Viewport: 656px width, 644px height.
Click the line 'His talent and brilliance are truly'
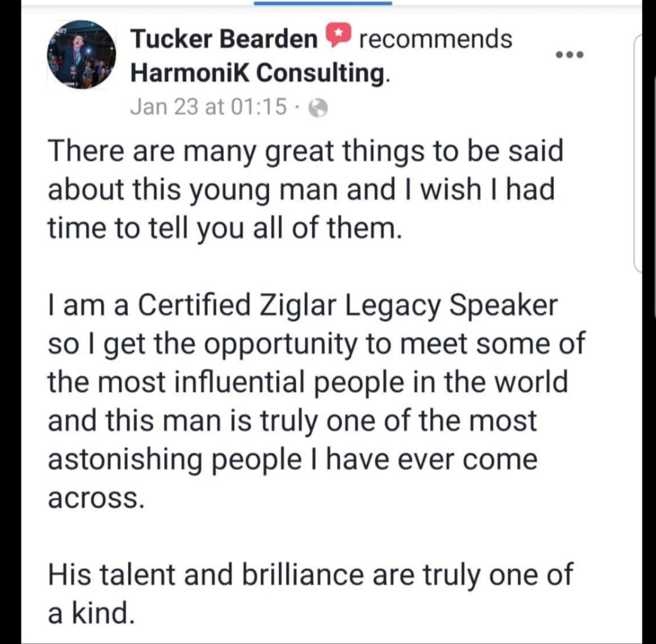click(x=310, y=574)
